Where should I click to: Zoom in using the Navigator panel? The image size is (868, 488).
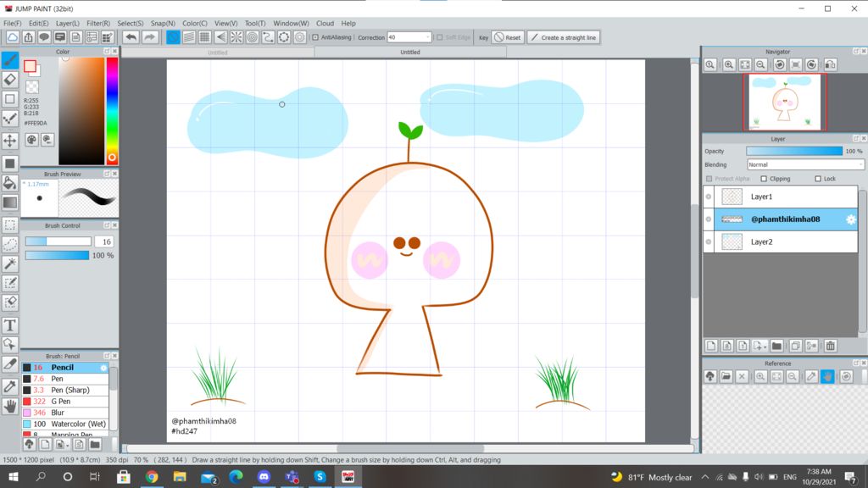[729, 64]
